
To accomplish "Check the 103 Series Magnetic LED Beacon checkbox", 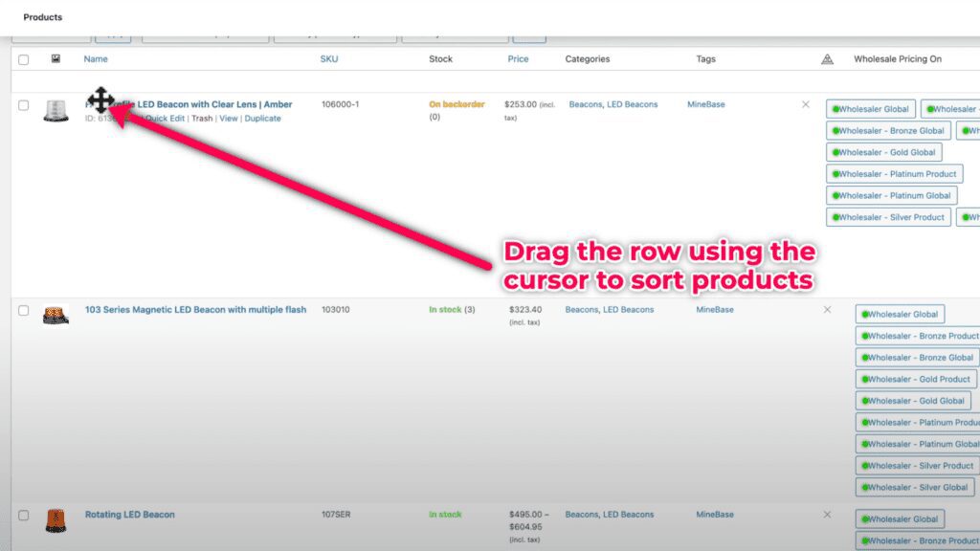I will coord(22,310).
